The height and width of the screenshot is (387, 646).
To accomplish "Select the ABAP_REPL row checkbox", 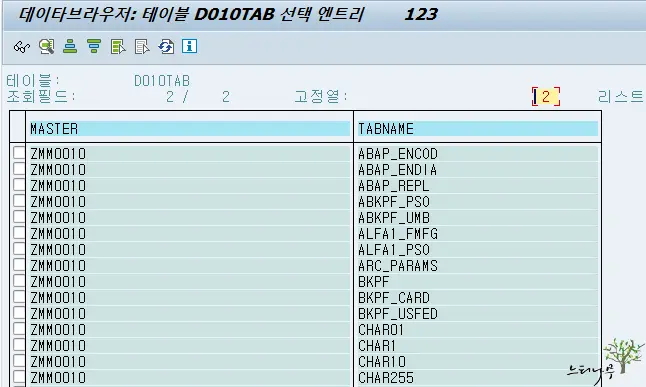I will tap(19, 185).
